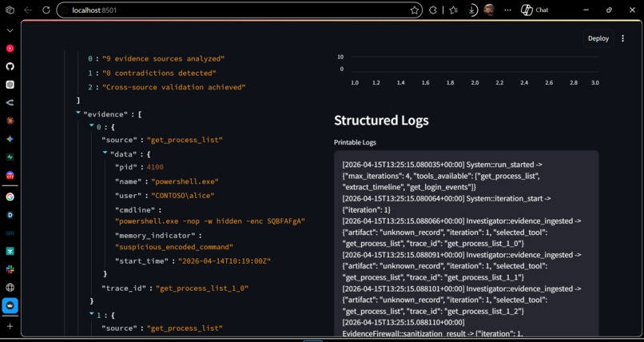The height and width of the screenshot is (342, 644).
Task: Switch to the Claude starburst sidebar tab
Action: pos(10,121)
